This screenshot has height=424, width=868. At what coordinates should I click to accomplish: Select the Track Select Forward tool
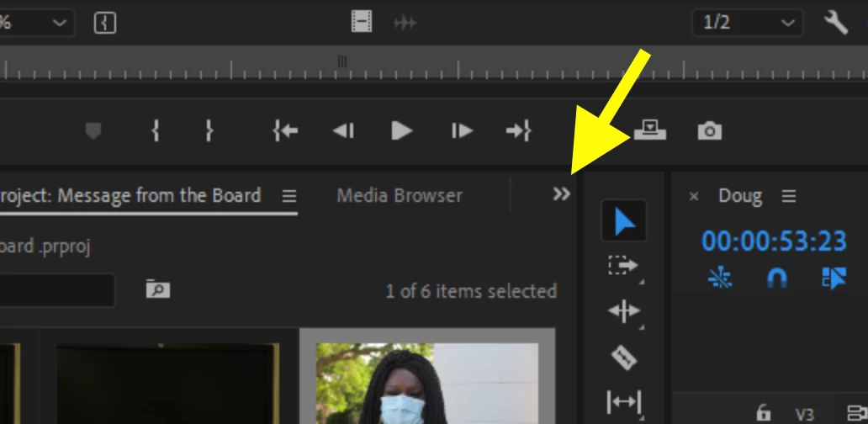click(623, 266)
